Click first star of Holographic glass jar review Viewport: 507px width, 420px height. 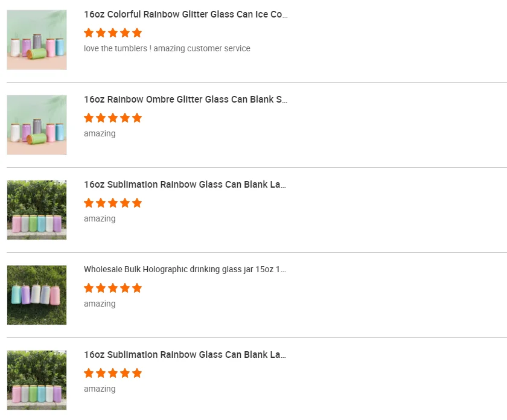click(x=89, y=288)
